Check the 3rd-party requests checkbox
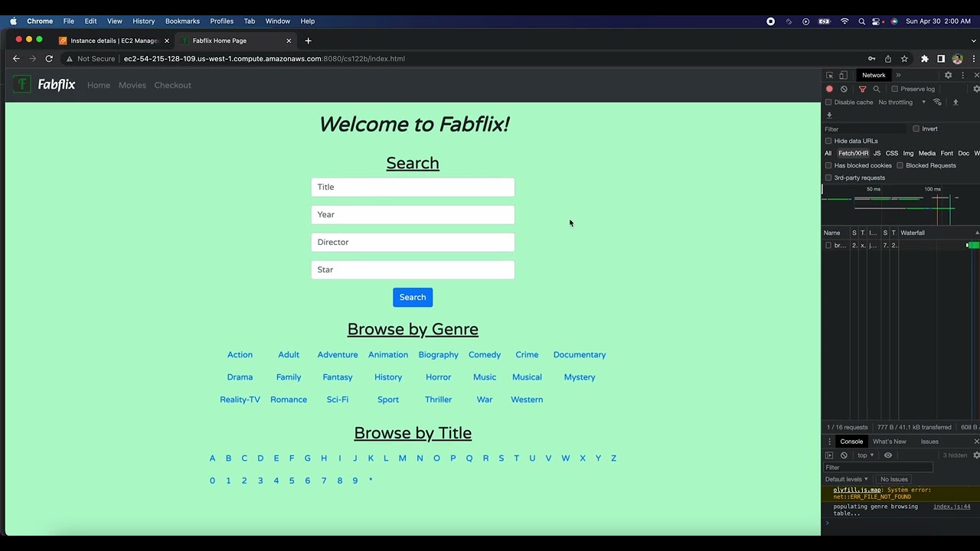This screenshot has width=980, height=551. pos(828,178)
